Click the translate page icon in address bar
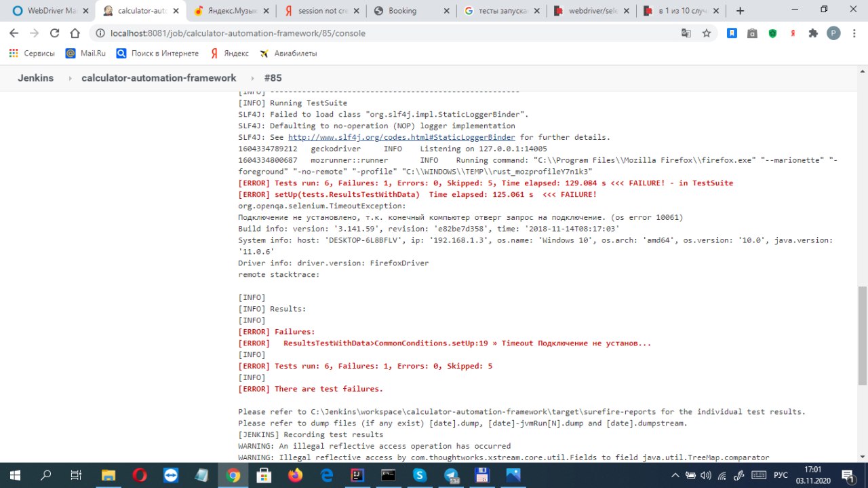 (x=686, y=33)
